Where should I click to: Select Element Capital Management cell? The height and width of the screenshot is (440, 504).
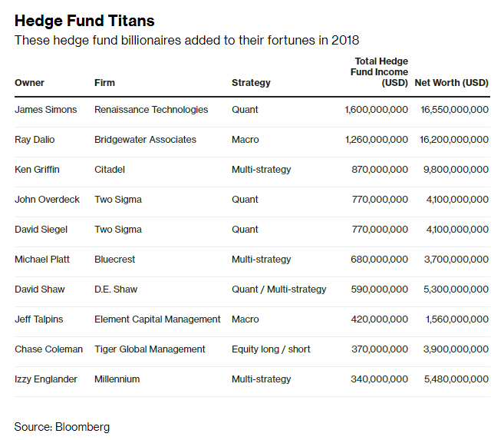157,319
